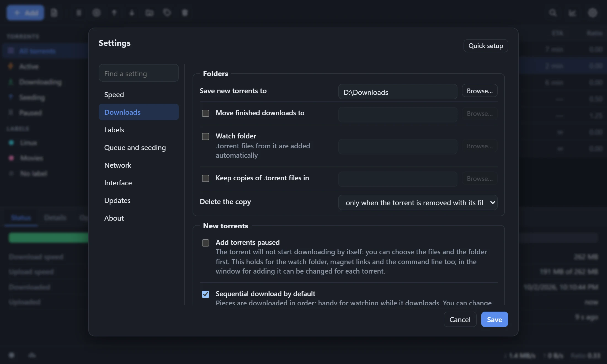This screenshot has height=364, width=607.
Task: Click the Quick setup button
Action: (x=486, y=46)
